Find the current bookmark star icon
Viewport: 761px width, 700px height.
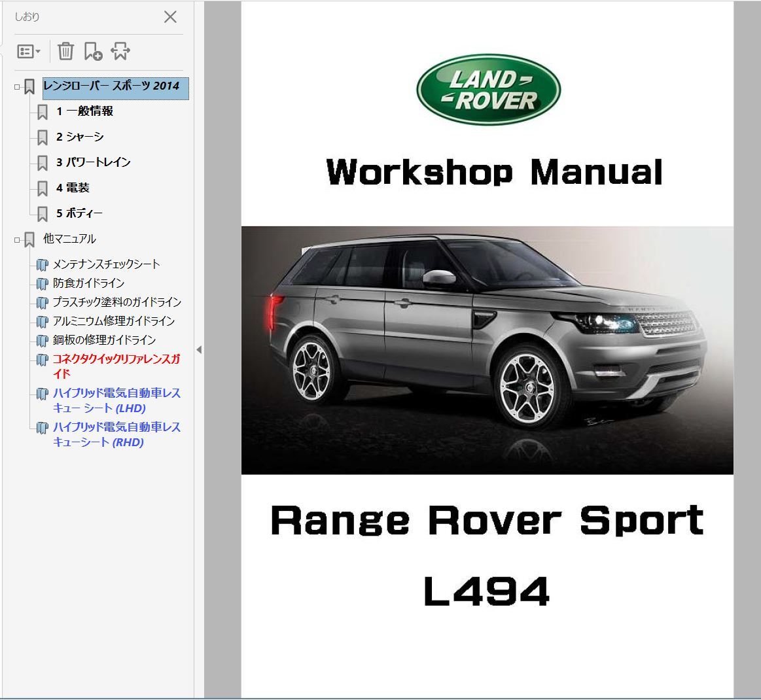pos(120,51)
